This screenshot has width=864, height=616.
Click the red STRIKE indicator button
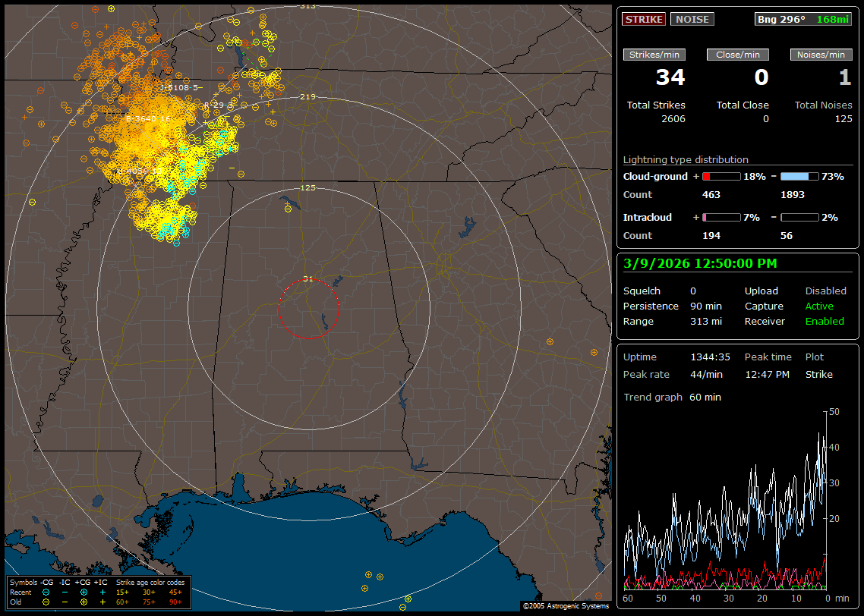644,20
